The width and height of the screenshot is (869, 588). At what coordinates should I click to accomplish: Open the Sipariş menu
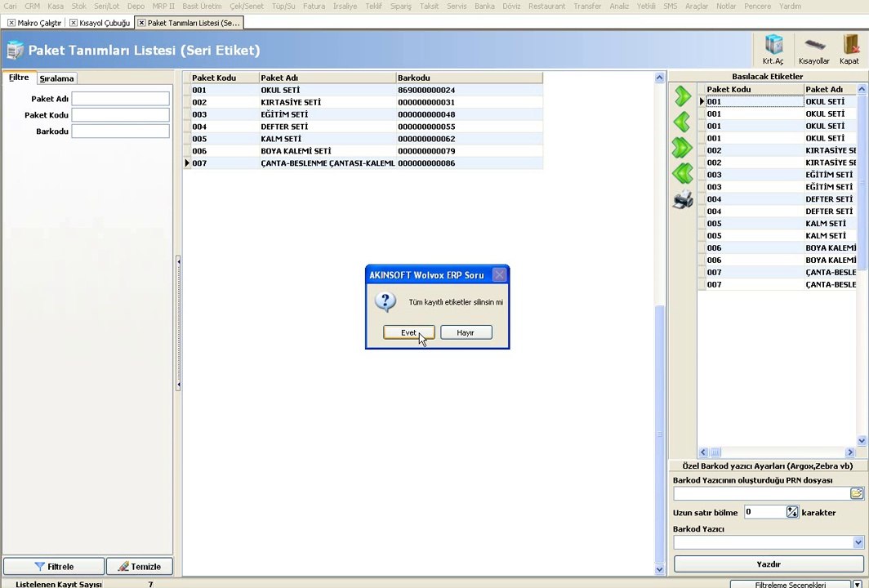(x=400, y=6)
